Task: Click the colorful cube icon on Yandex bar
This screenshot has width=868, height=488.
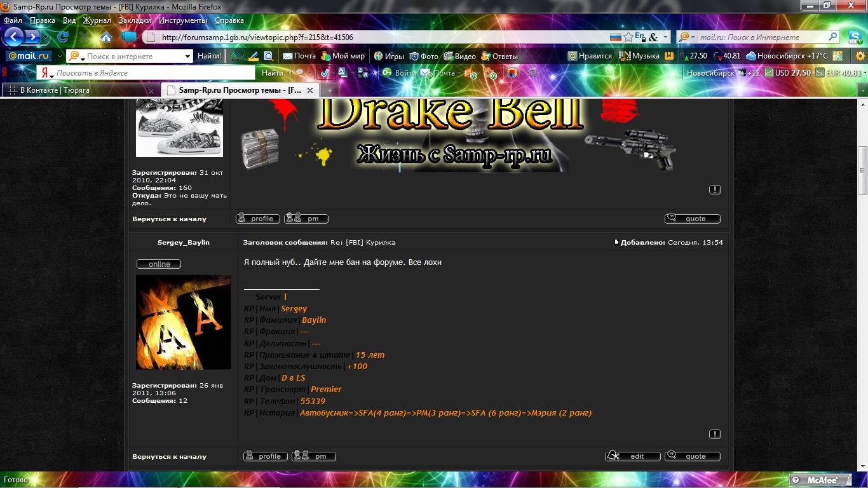Action: click(512, 73)
